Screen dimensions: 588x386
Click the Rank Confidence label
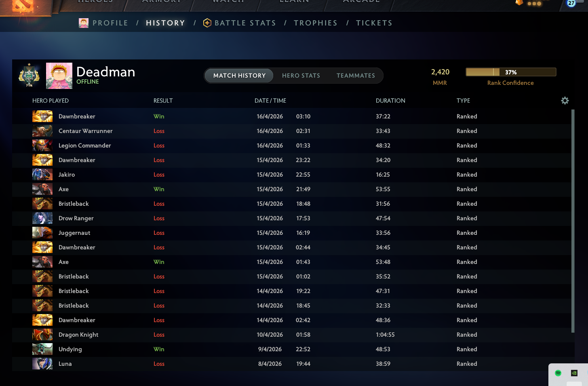click(510, 83)
